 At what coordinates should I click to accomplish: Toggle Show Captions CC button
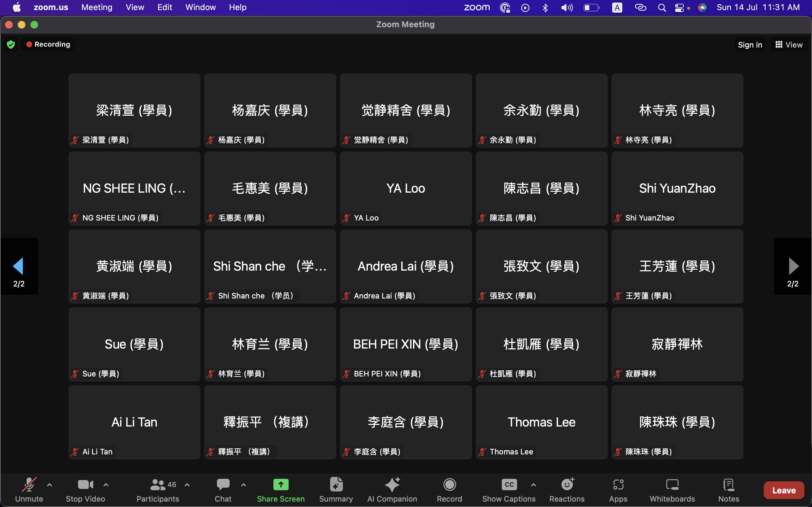pyautogui.click(x=509, y=485)
